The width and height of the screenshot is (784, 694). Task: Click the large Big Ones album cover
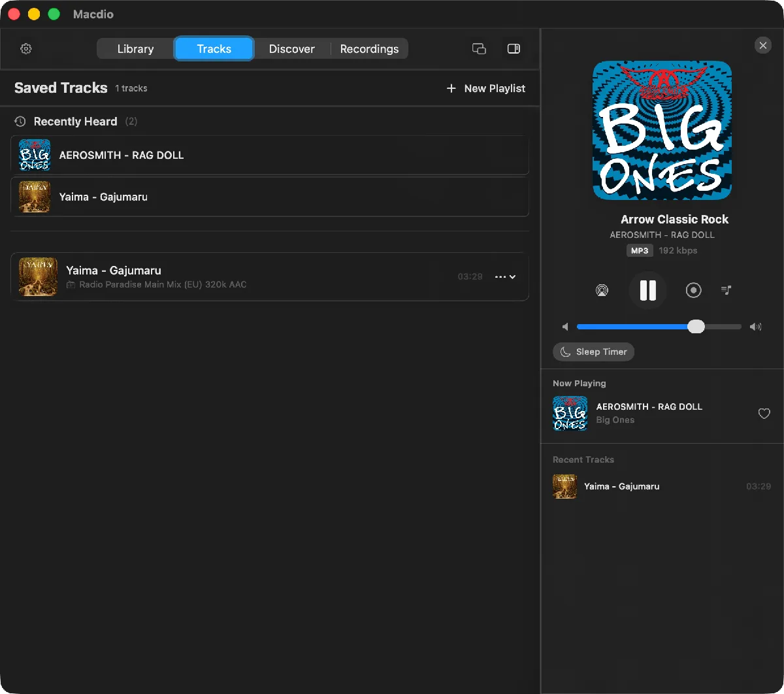[x=662, y=130]
